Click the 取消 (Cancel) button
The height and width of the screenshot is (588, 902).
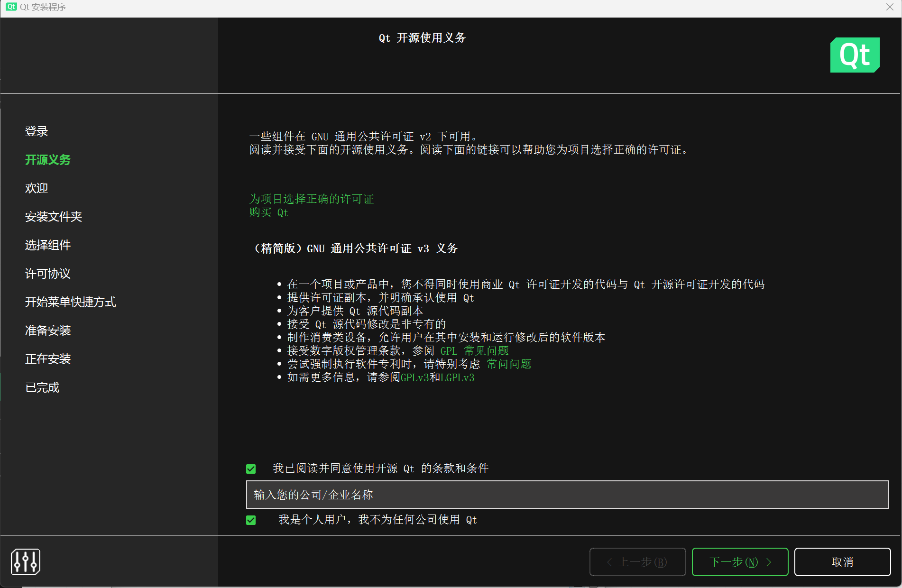tap(842, 562)
